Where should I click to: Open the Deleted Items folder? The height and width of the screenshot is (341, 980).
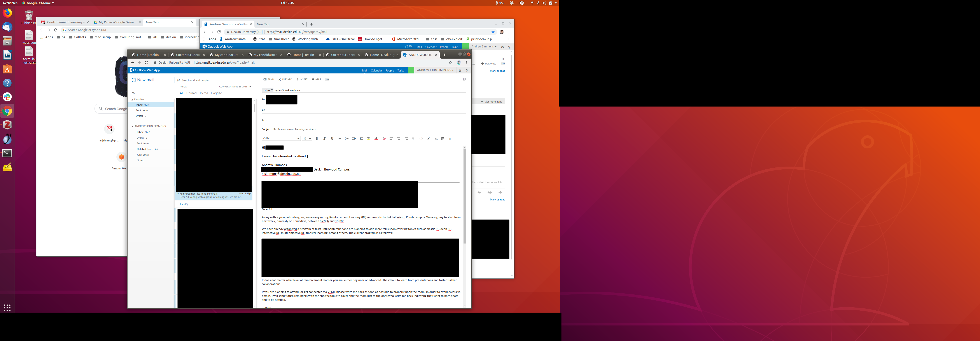coord(145,149)
